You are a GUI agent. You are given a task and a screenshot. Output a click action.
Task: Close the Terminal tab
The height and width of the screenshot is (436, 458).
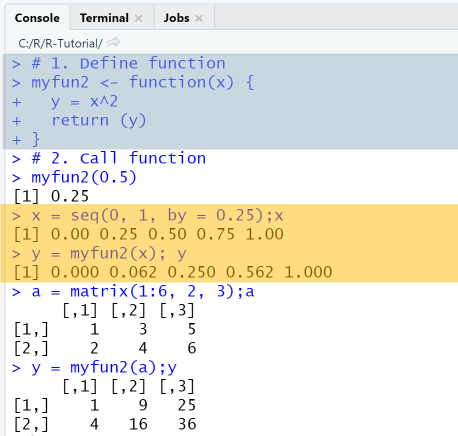[139, 18]
